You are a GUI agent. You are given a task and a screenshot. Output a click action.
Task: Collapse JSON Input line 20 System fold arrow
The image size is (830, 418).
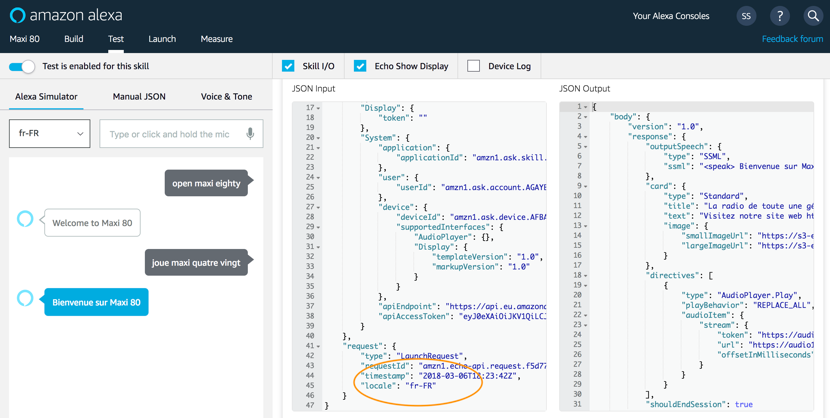tap(318, 138)
